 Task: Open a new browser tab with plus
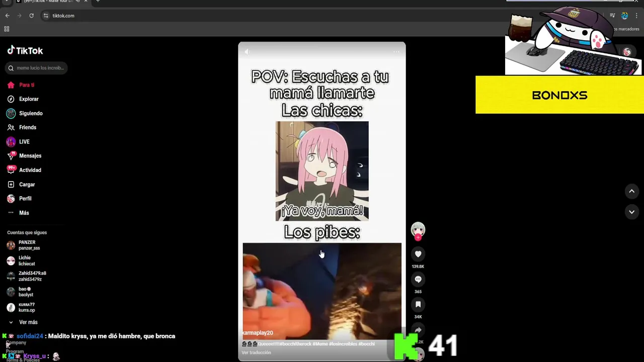tap(98, 2)
